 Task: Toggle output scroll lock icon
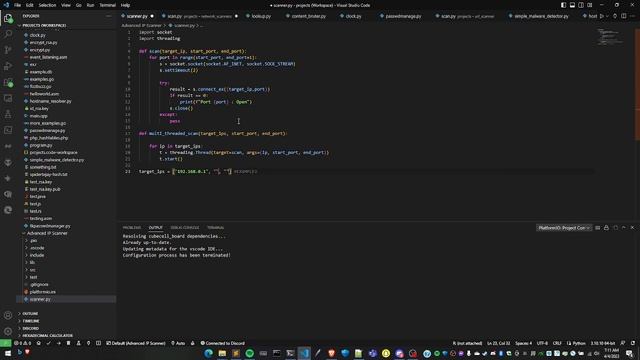(606, 228)
